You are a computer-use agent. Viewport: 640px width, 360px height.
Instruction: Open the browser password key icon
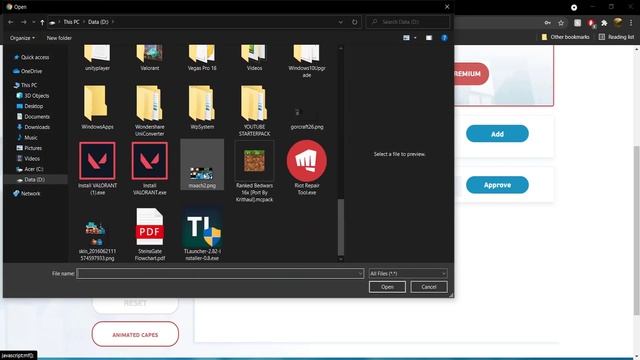[x=547, y=23]
